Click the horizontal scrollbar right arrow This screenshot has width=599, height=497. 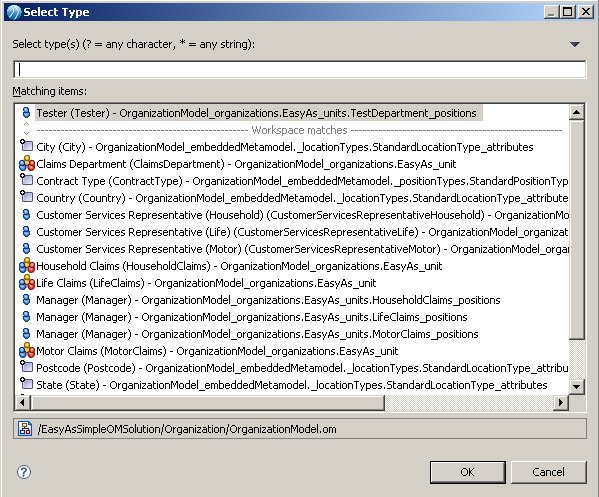(x=560, y=402)
